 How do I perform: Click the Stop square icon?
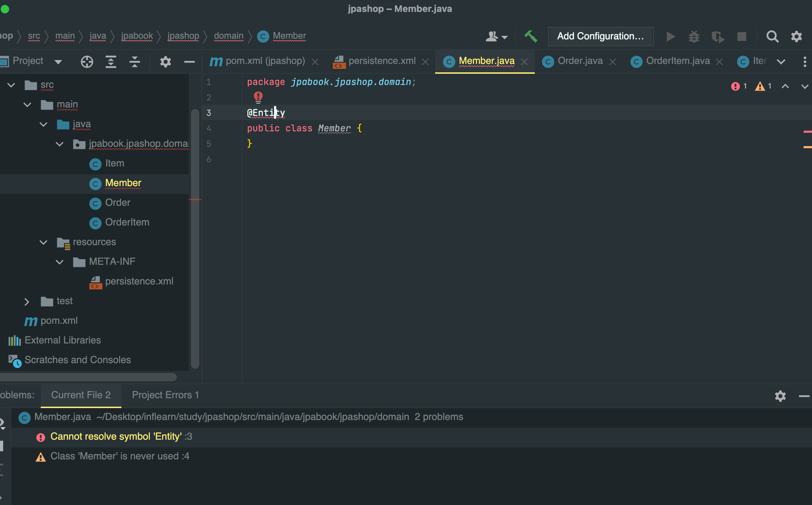pos(741,36)
